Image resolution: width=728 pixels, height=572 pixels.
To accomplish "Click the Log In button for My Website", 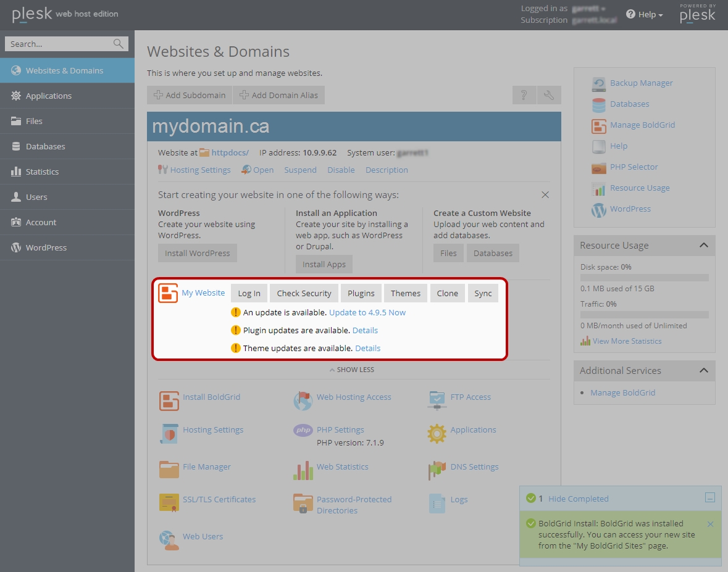I will pos(249,293).
